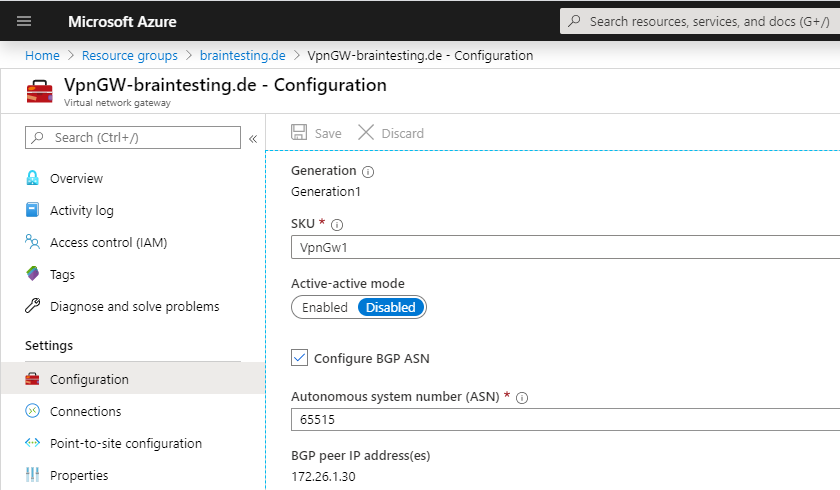Click the Save floppy disk icon
The image size is (840, 490).
tap(299, 132)
